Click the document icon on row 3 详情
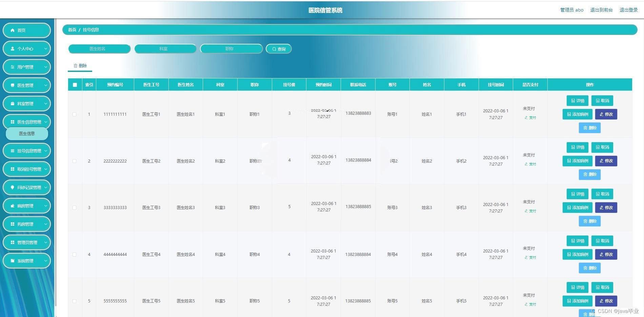Image resolution: width=644 pixels, height=317 pixels. (x=573, y=194)
